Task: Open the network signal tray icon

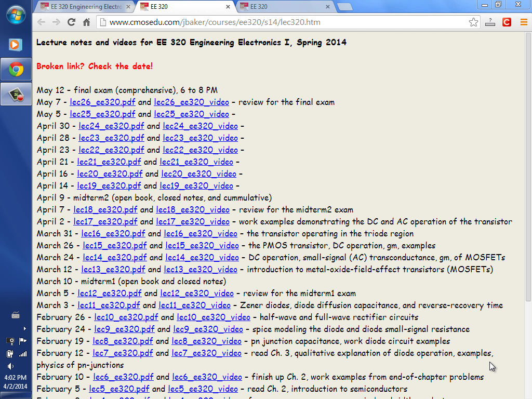Action: (x=23, y=354)
